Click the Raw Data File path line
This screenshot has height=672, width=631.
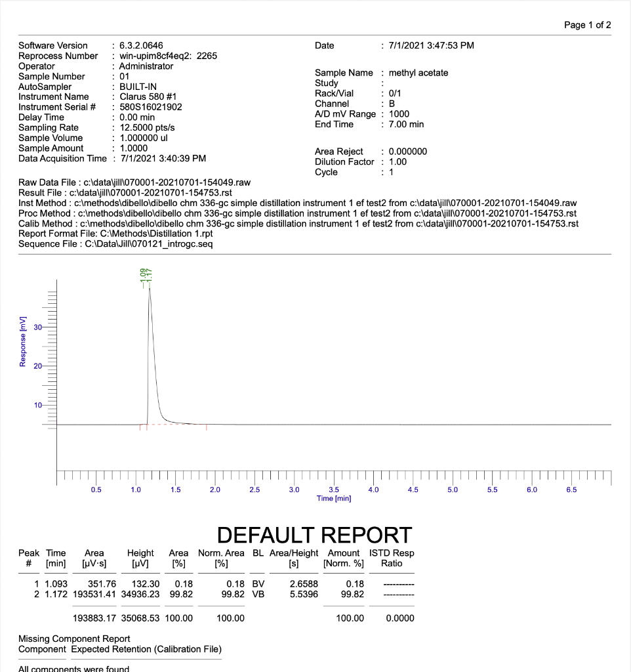pyautogui.click(x=134, y=182)
